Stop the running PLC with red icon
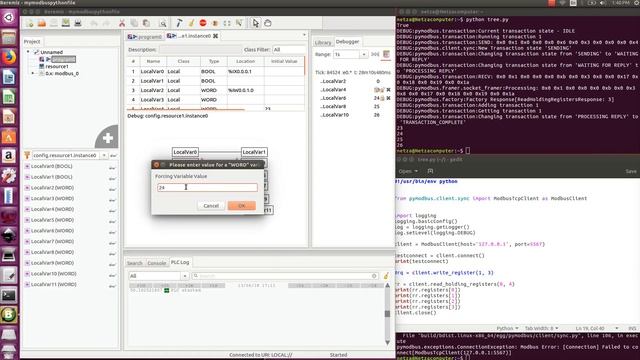Viewport: 640px width, 360px height. (203, 23)
